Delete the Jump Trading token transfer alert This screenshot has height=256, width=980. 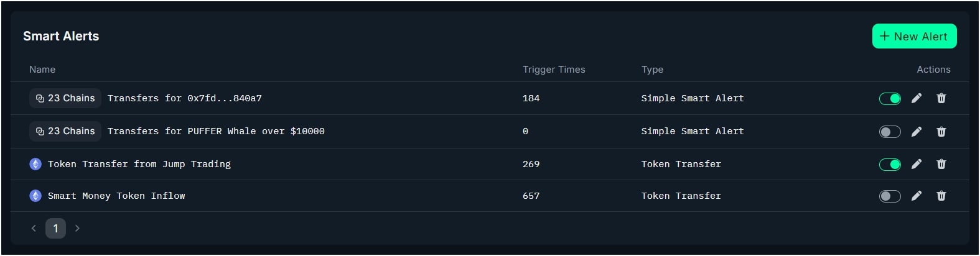pyautogui.click(x=941, y=164)
